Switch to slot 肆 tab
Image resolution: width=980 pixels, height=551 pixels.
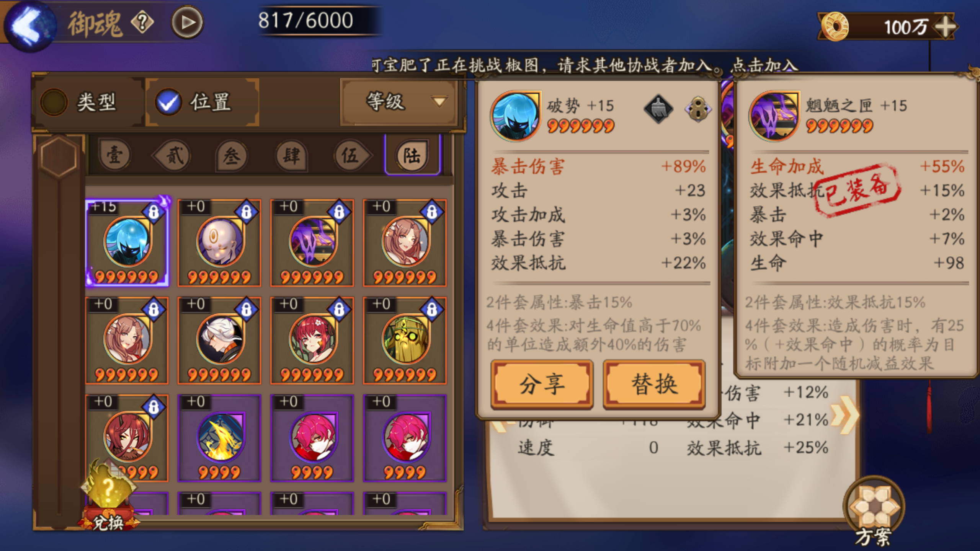tap(291, 155)
